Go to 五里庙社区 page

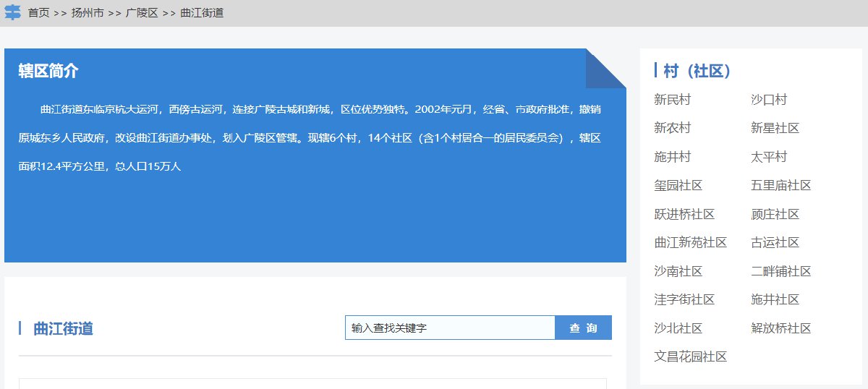(x=781, y=186)
